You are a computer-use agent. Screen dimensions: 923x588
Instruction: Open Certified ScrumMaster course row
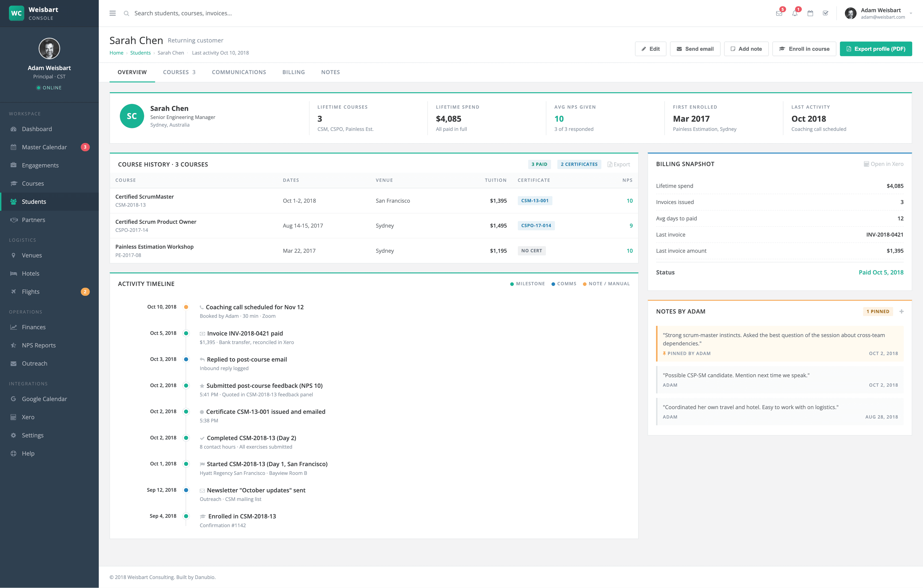pyautogui.click(x=374, y=200)
